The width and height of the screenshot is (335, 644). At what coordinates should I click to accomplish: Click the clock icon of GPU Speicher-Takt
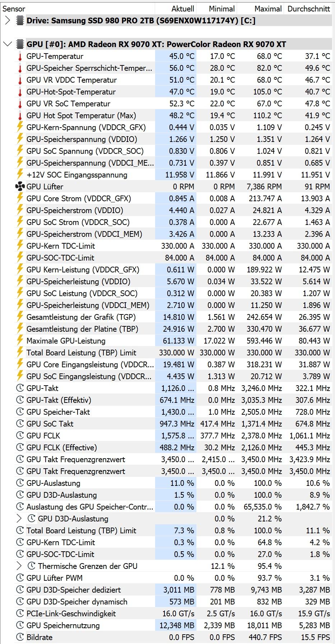(x=20, y=412)
